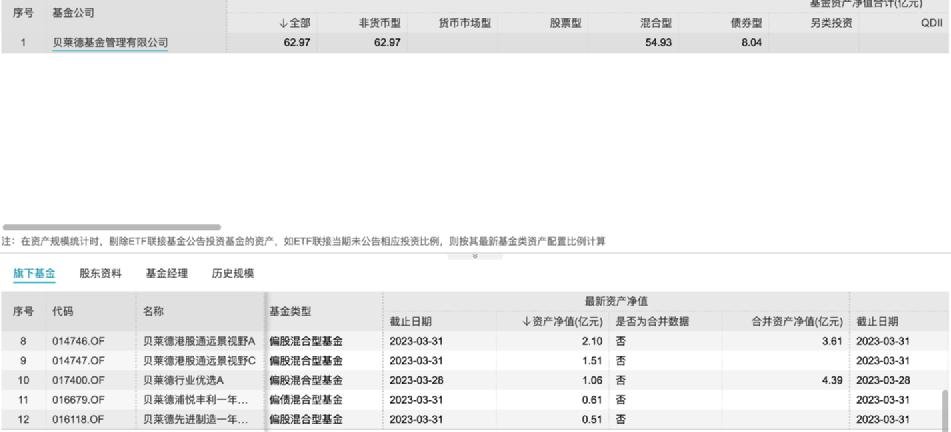Open 贝莱德基金管理有限公司 company link

tap(110, 43)
